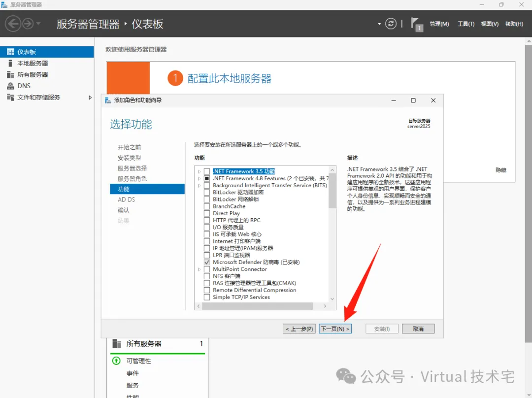Click the 本地服务器 icon in sidebar
The height and width of the screenshot is (398, 532).
coord(10,63)
